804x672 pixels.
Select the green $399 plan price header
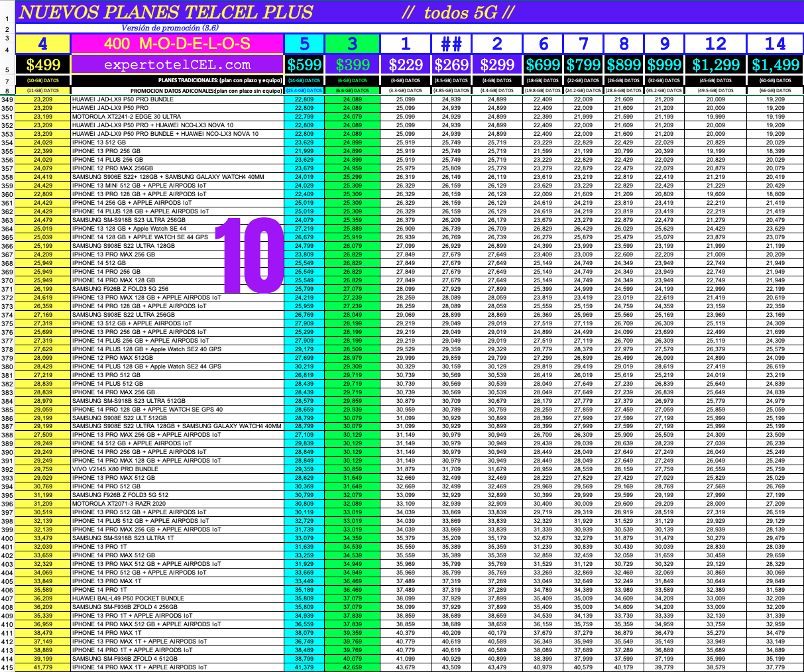pos(353,64)
